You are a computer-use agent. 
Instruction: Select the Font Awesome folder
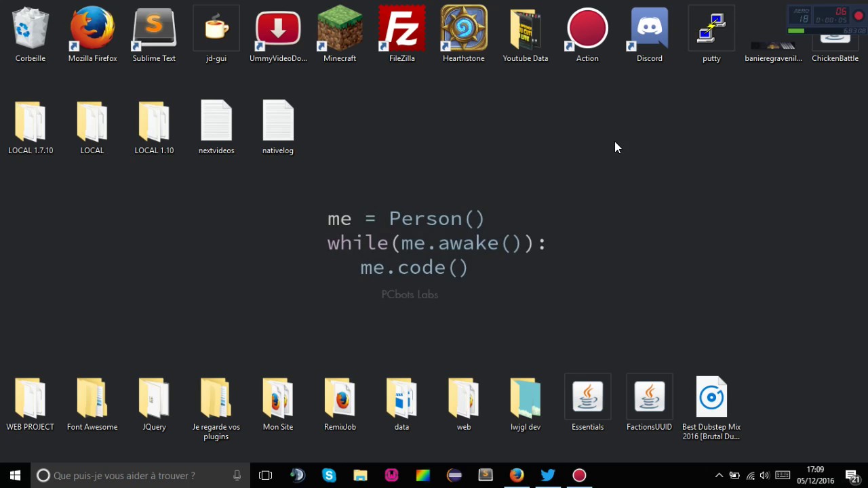click(92, 404)
